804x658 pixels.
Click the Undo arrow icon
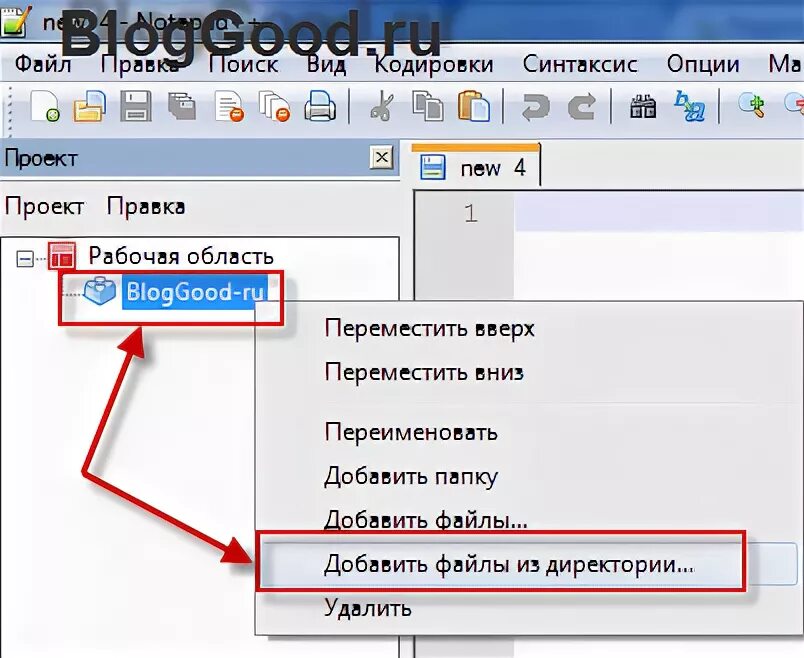[535, 107]
